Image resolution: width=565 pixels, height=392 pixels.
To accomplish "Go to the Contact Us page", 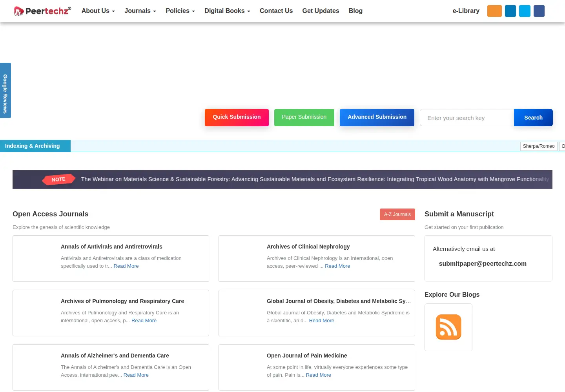I will click(x=276, y=11).
